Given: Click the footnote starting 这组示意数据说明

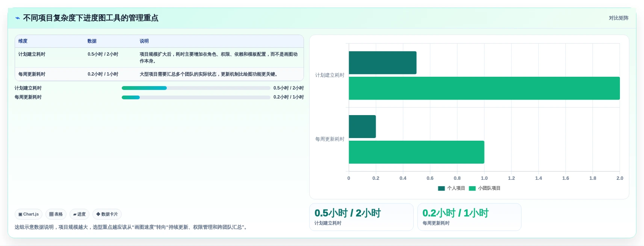Looking at the screenshot, I should (x=132, y=227).
